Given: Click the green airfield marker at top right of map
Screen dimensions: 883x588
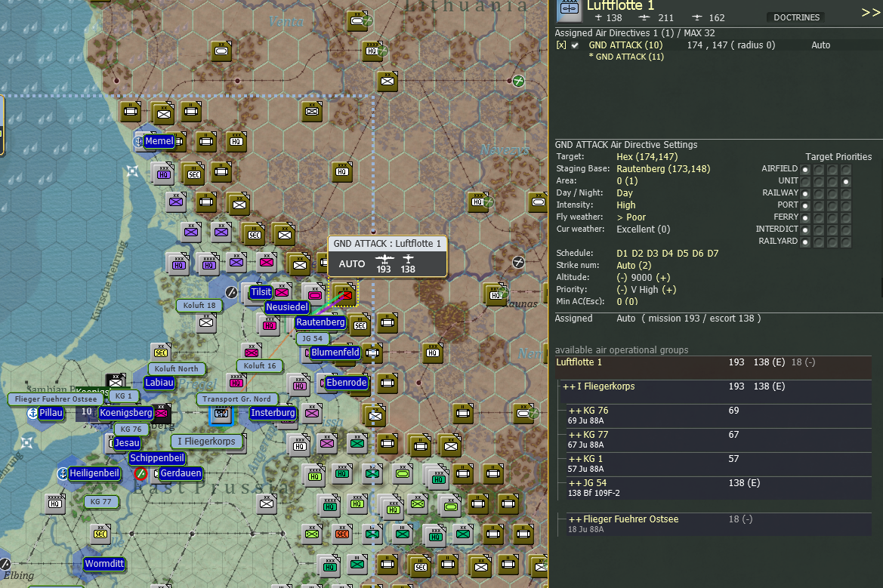Looking at the screenshot, I should click(518, 81).
